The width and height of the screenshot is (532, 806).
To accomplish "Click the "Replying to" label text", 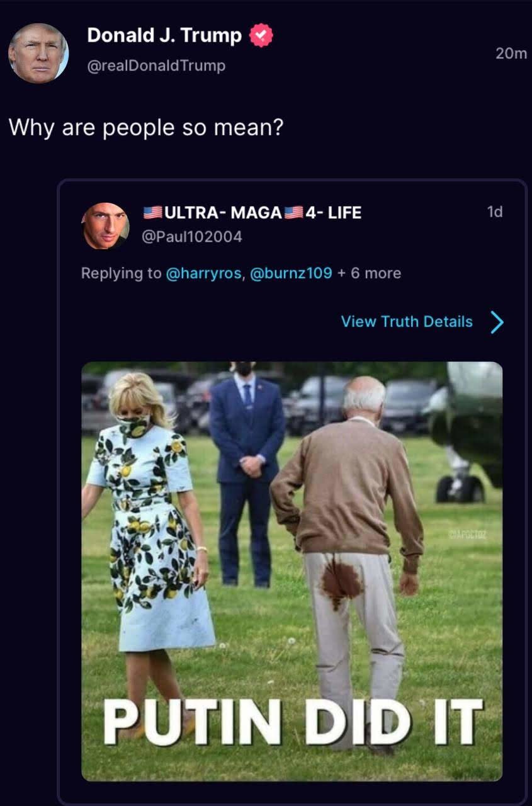I will pyautogui.click(x=121, y=273).
